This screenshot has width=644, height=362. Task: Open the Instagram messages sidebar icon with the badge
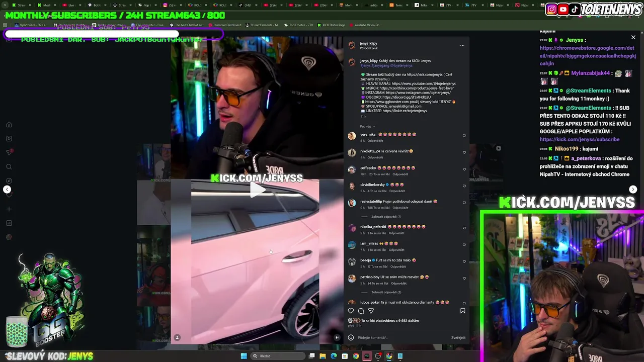[9, 152]
